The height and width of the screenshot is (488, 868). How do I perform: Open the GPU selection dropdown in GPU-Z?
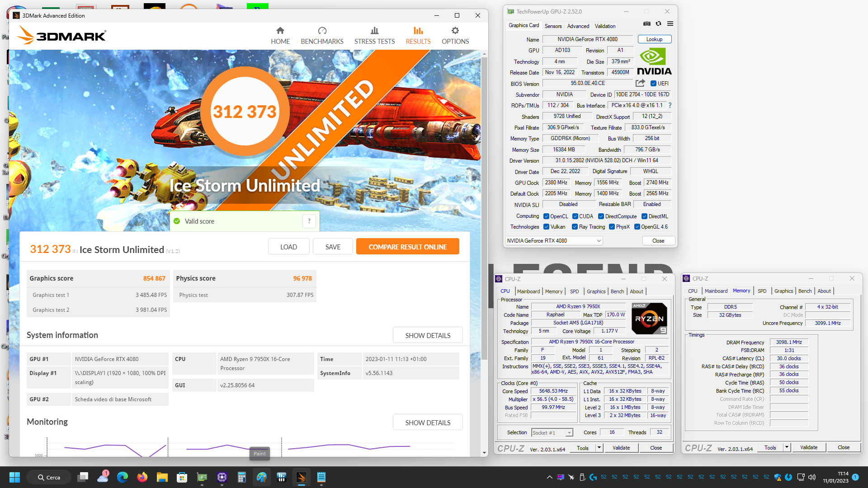click(554, 241)
